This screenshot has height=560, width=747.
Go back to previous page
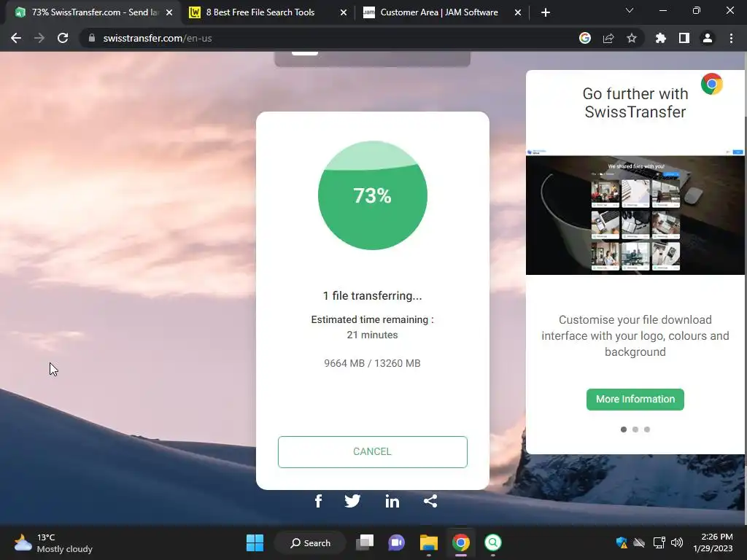16,38
